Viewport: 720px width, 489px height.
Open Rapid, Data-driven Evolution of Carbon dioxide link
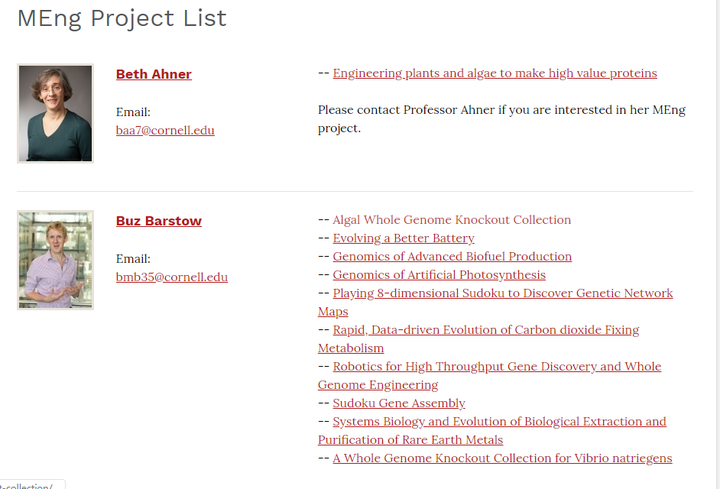(x=485, y=329)
